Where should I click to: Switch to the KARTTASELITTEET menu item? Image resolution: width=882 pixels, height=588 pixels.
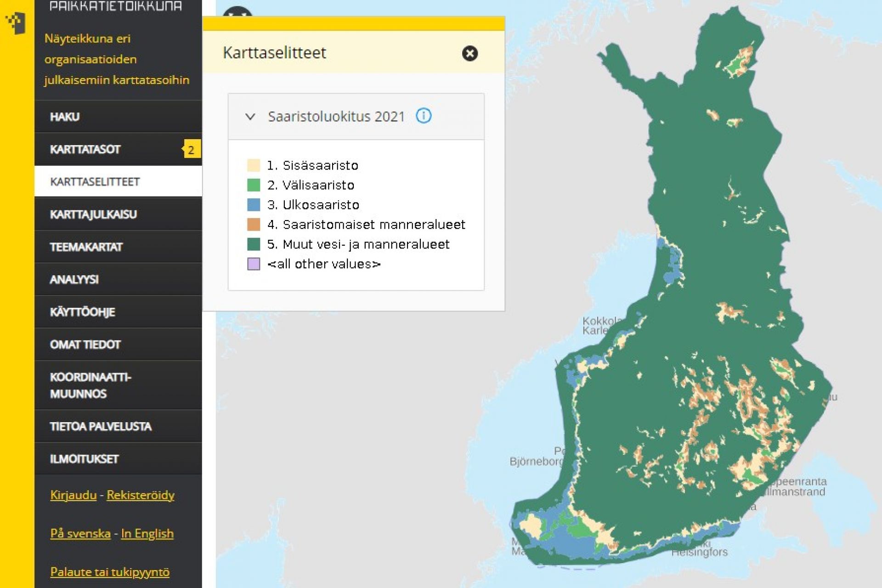click(95, 181)
